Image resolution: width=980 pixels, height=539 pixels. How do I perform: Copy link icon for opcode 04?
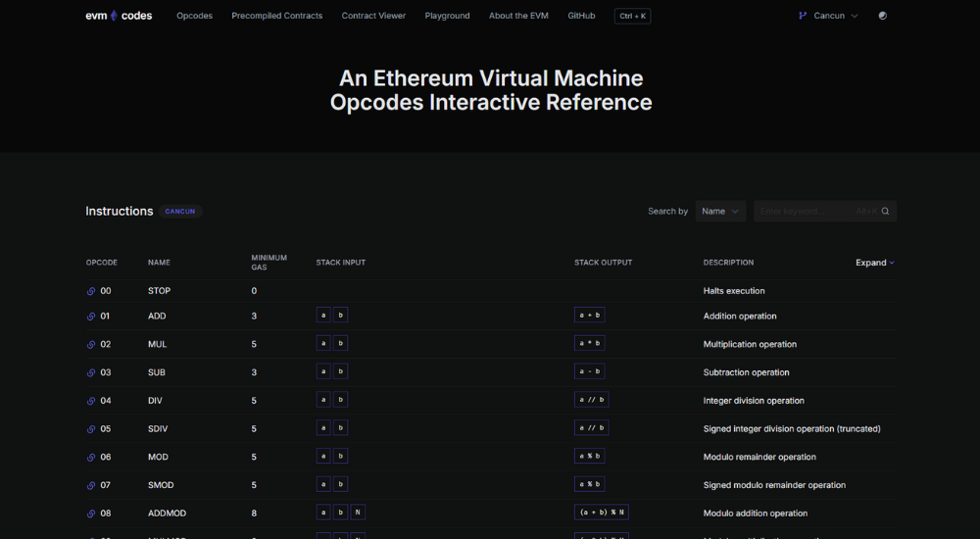(90, 401)
